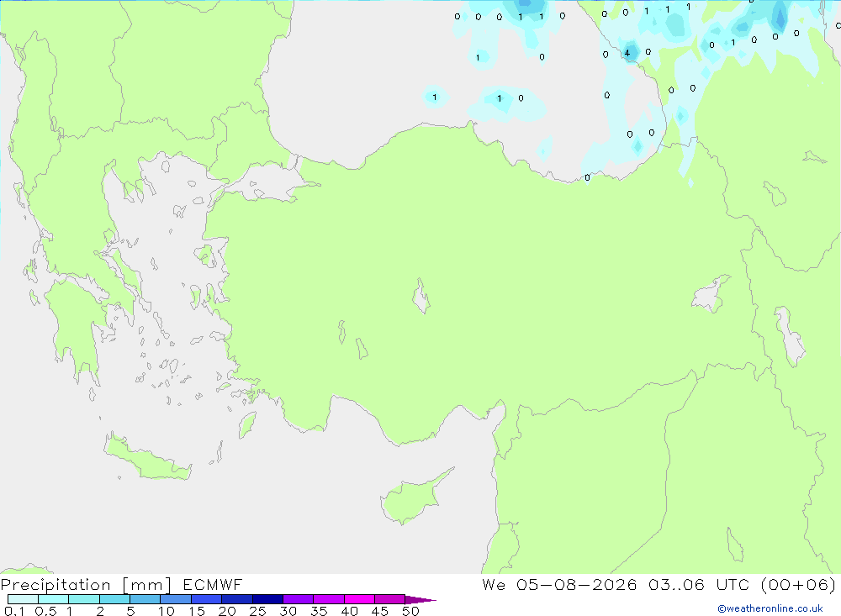Select the 1–2 mm legend color swatch

click(84, 599)
